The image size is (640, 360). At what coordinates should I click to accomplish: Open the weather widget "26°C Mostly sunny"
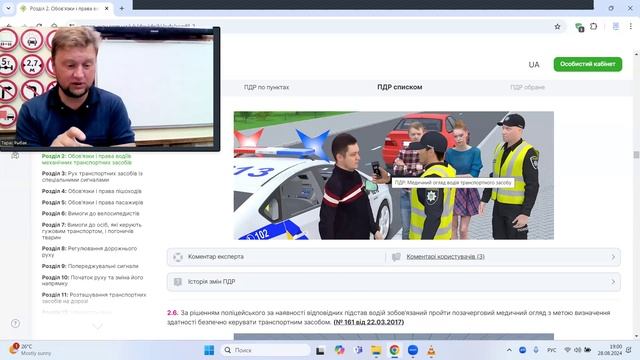click(31, 350)
